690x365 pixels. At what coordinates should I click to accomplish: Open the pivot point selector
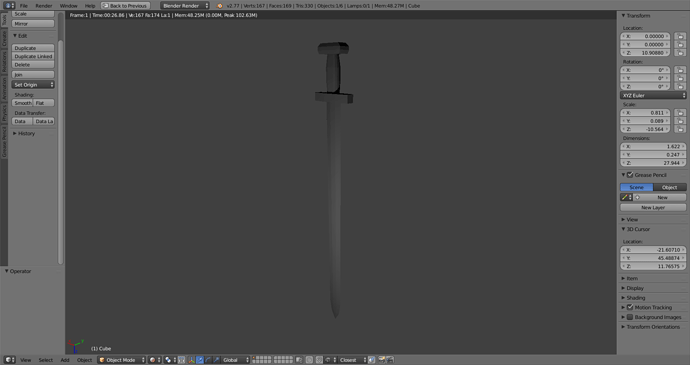[169, 360]
